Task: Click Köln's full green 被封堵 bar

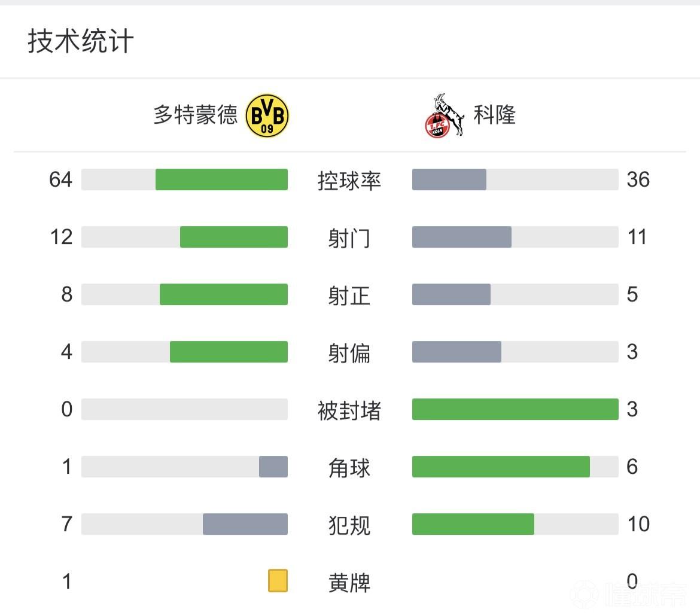Action: (x=515, y=409)
